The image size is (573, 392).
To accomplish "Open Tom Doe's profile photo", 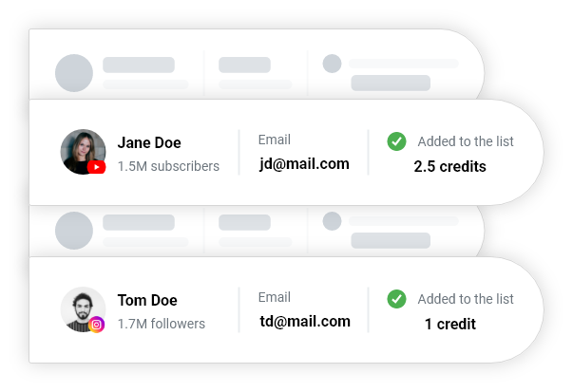I will coord(83,309).
